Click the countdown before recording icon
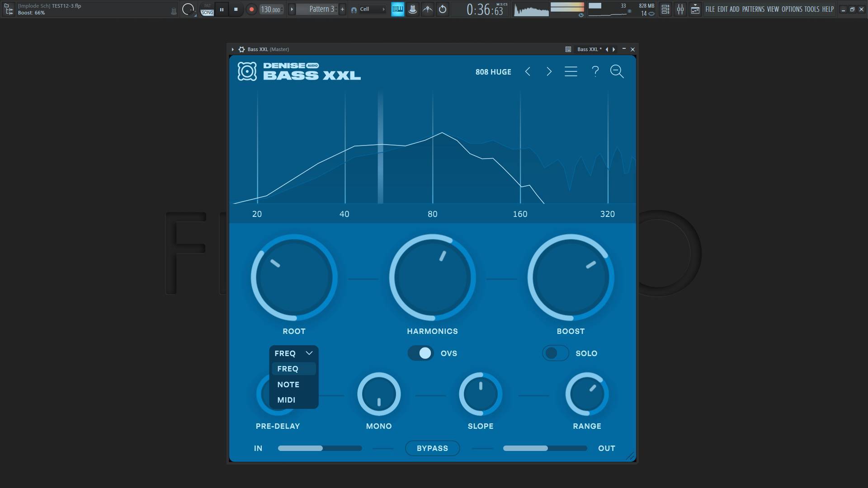Screen dimensions: 868x488 427,9
